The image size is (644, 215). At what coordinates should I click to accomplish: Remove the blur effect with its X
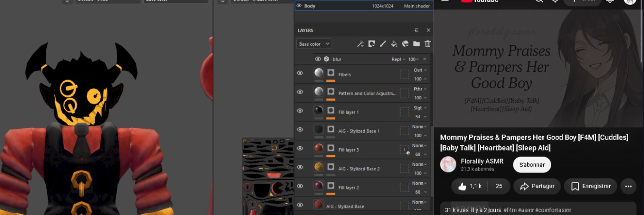(425, 59)
